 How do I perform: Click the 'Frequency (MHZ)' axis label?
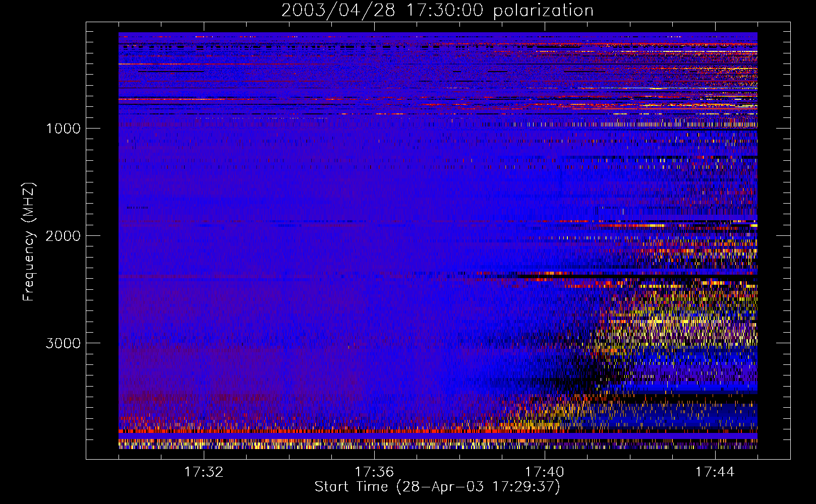(x=29, y=242)
